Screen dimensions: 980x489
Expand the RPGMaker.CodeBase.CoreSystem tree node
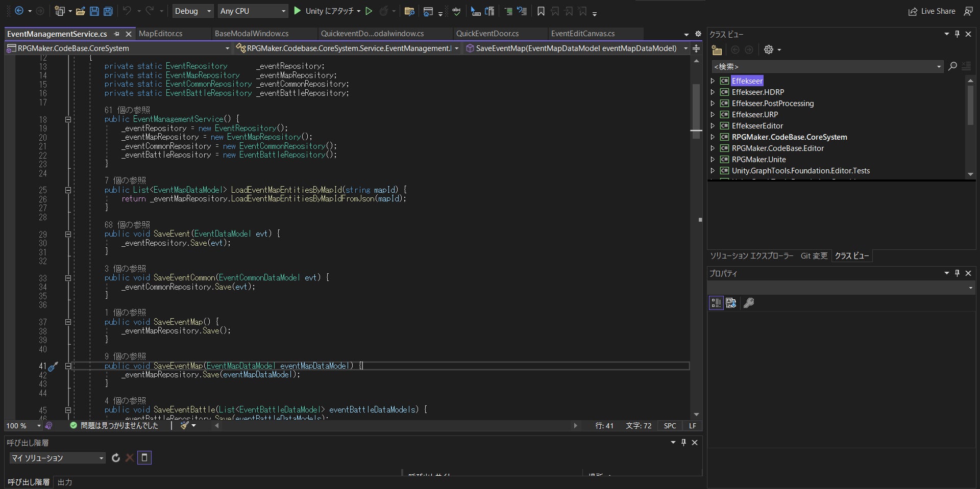(713, 137)
